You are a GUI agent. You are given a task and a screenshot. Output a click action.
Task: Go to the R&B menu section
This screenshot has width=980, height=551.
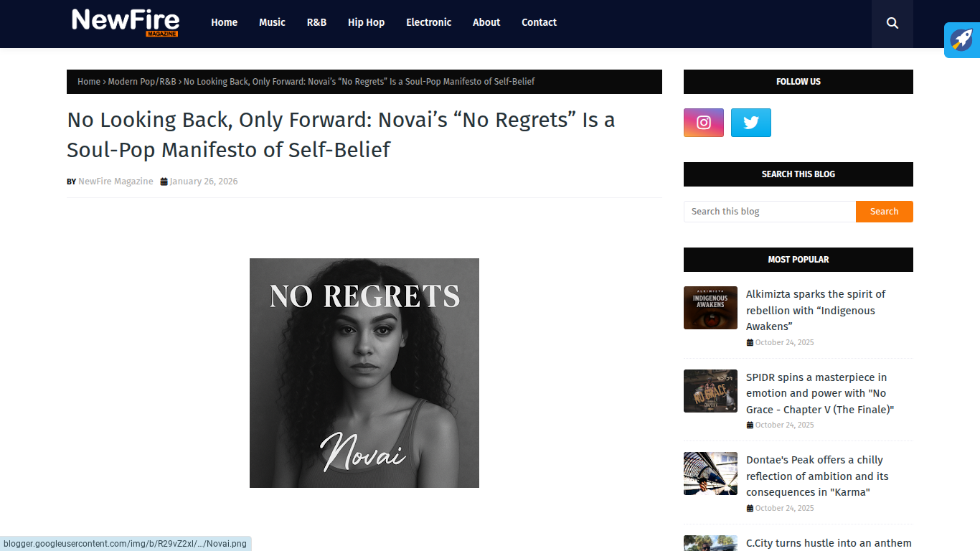pyautogui.click(x=316, y=22)
